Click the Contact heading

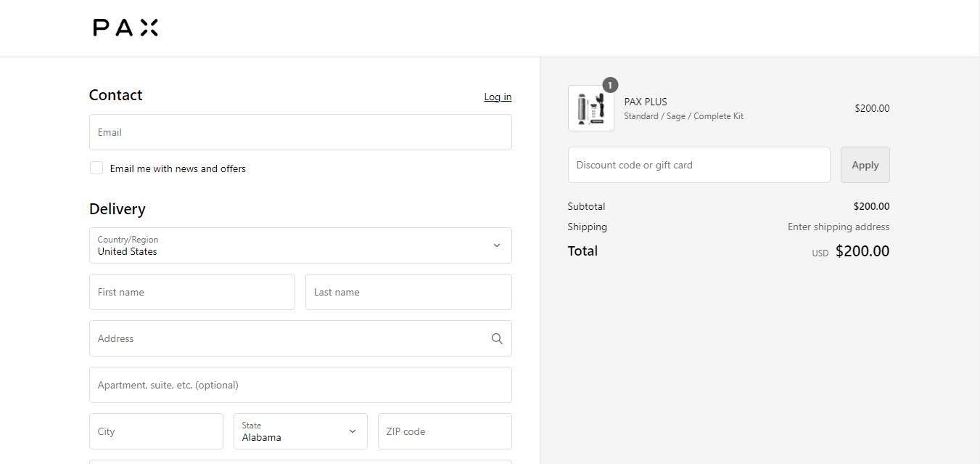115,95
